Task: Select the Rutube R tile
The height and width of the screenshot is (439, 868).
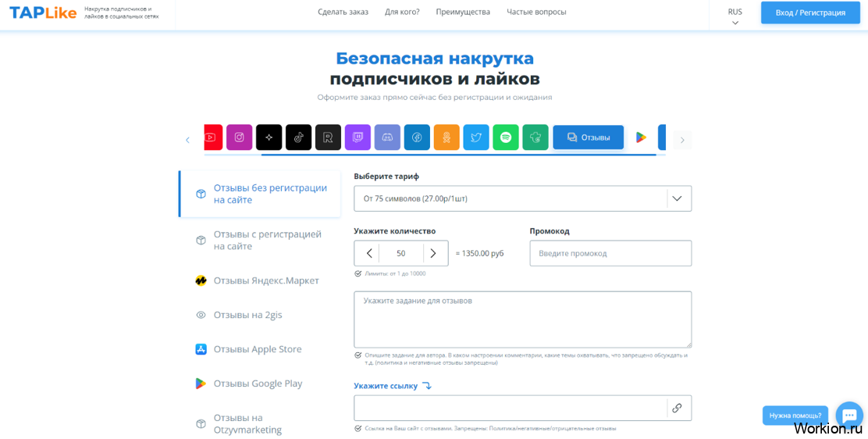Action: [329, 137]
